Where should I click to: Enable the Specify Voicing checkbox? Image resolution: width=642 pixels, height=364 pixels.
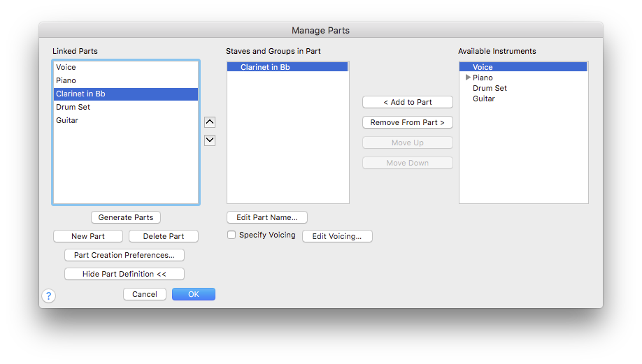point(231,235)
